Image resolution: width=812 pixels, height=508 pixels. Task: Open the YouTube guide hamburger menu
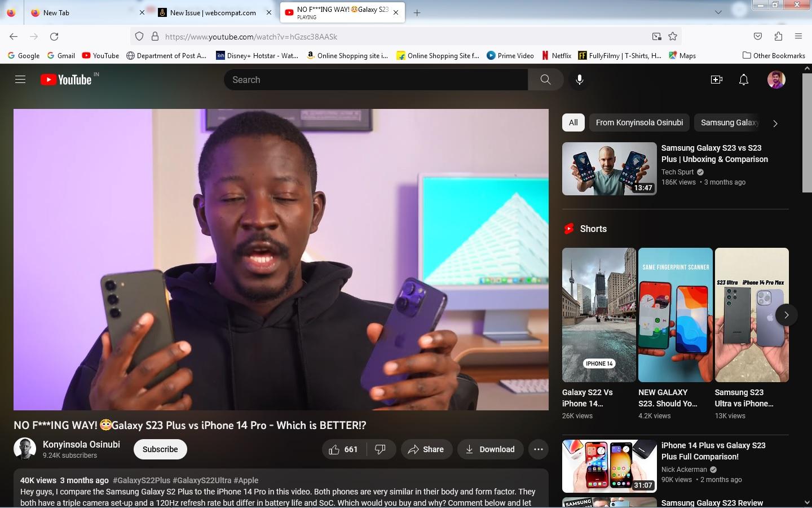point(20,79)
